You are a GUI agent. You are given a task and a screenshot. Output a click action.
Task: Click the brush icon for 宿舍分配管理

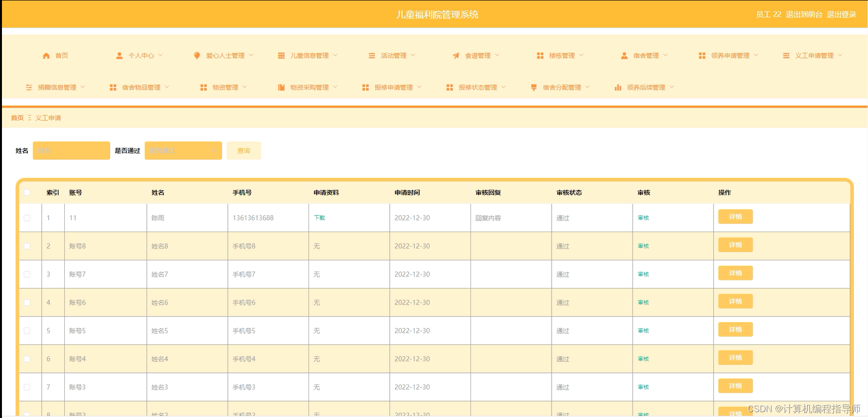pyautogui.click(x=534, y=88)
